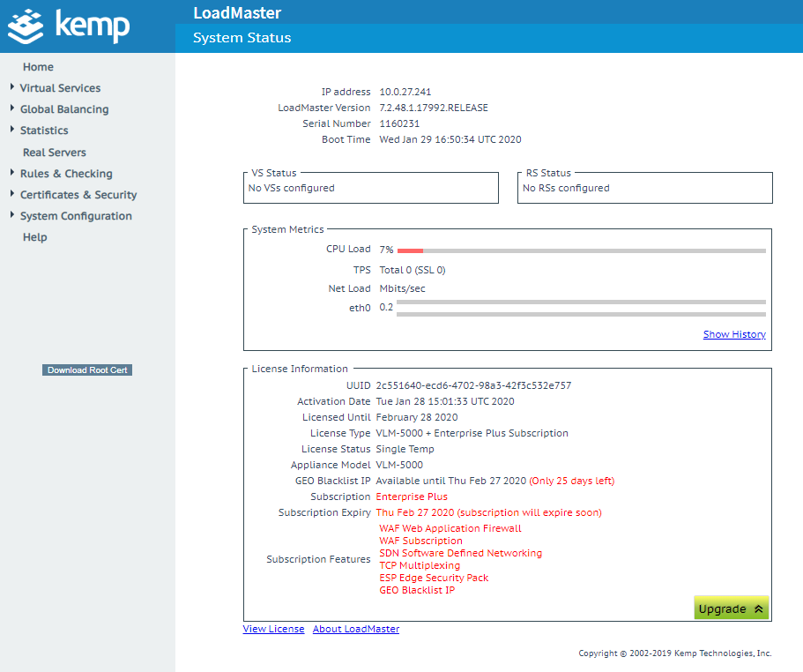Expand the Global Balancing section
Viewport: 803px width, 672px height.
(x=64, y=108)
